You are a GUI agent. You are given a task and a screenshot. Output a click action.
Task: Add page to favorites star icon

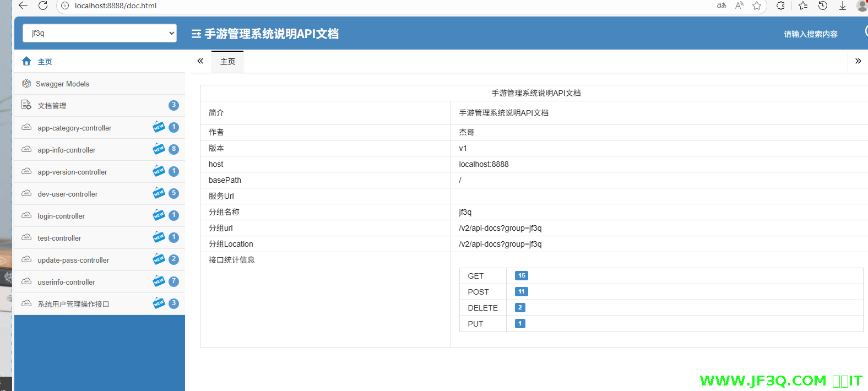[x=757, y=6]
